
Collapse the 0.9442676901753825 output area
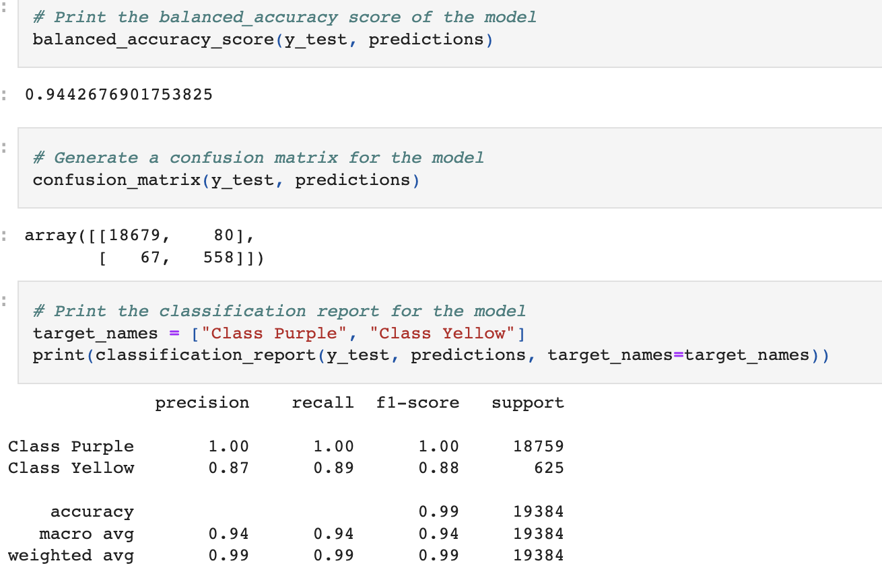[5, 94]
